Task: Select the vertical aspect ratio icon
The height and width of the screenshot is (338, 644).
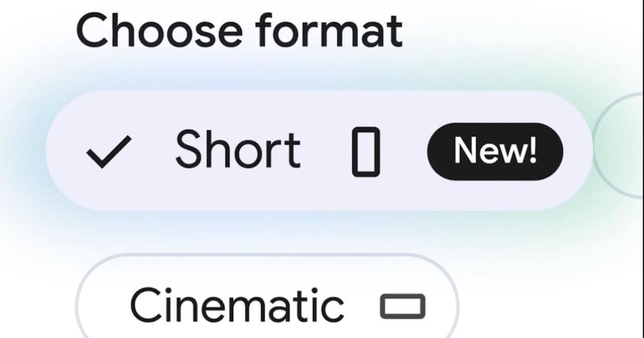Action: coord(366,152)
